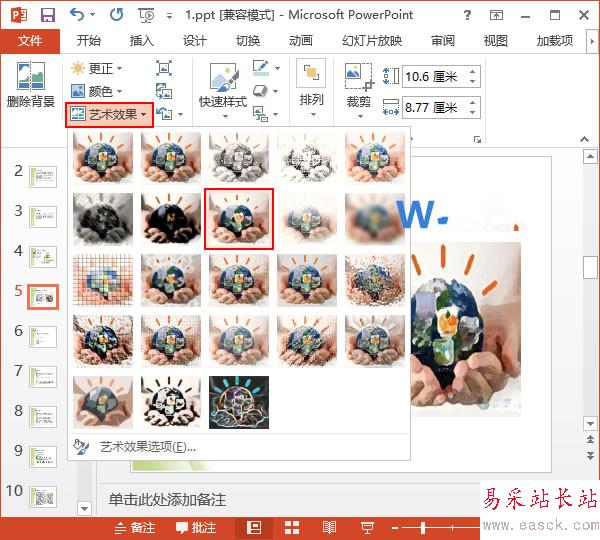600x540 pixels.
Task: Switch to the Design (设计) tab
Action: click(x=195, y=41)
